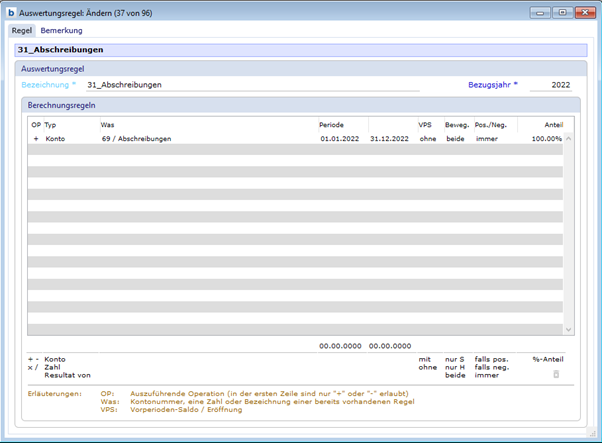Click the trash icon under %-Anteil
This screenshot has width=602, height=443.
pos(556,374)
